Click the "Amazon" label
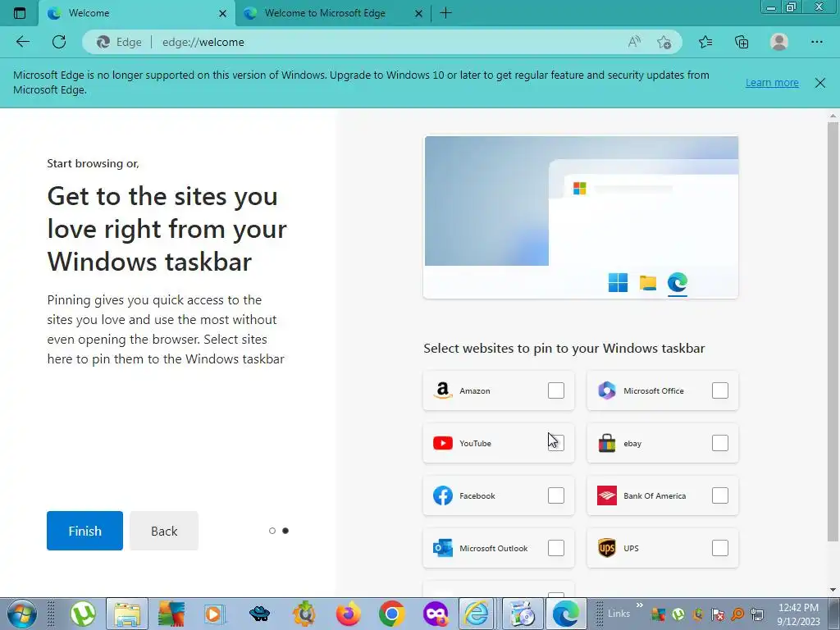Image resolution: width=840 pixels, height=630 pixels. click(x=475, y=391)
